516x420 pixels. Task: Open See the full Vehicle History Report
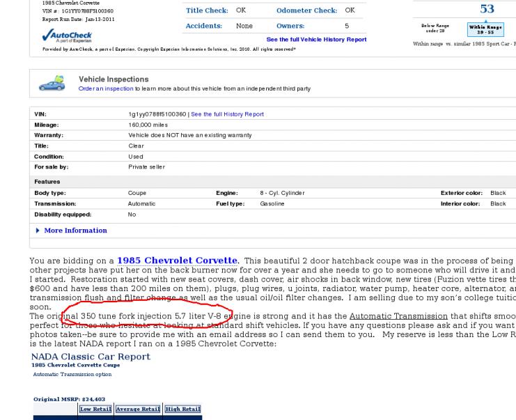tap(316, 40)
